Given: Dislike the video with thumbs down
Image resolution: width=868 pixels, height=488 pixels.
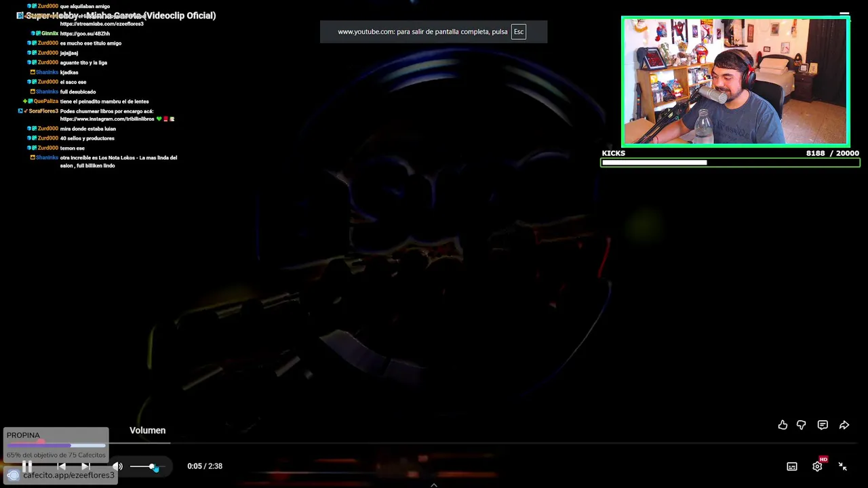Looking at the screenshot, I should pos(802,425).
